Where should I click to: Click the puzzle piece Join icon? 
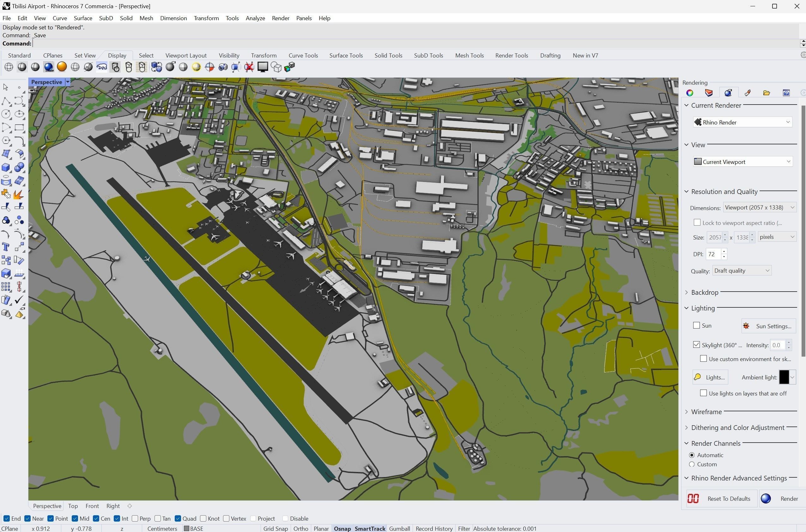point(6,194)
